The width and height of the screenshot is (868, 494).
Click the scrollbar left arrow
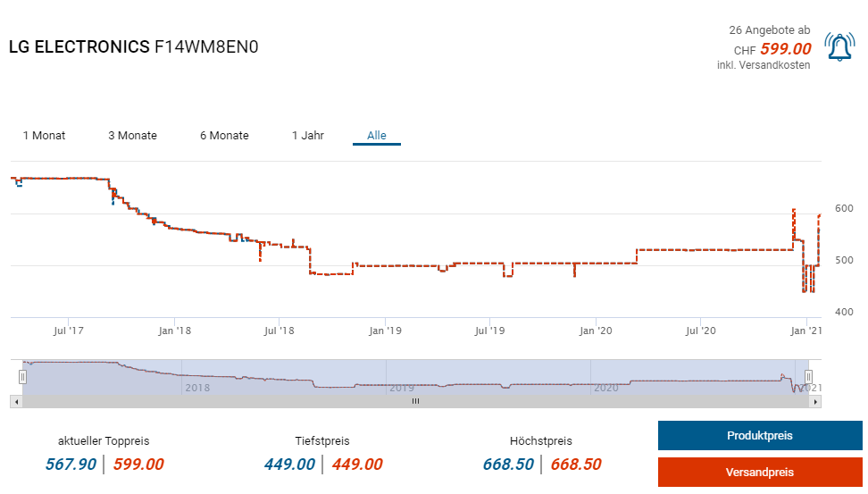16,402
